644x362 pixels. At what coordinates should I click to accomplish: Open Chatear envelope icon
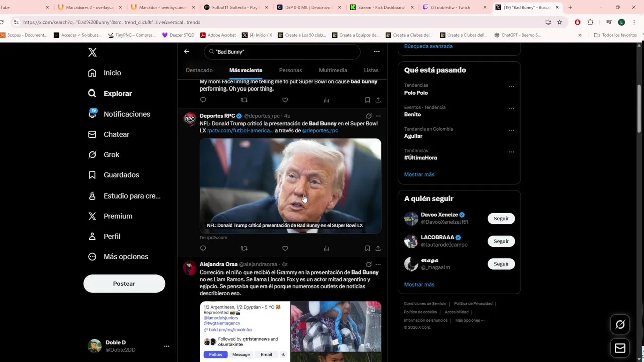[92, 134]
